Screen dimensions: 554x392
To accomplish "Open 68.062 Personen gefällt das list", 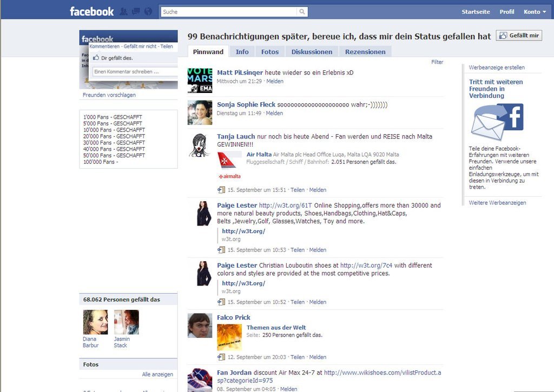I will (x=122, y=300).
